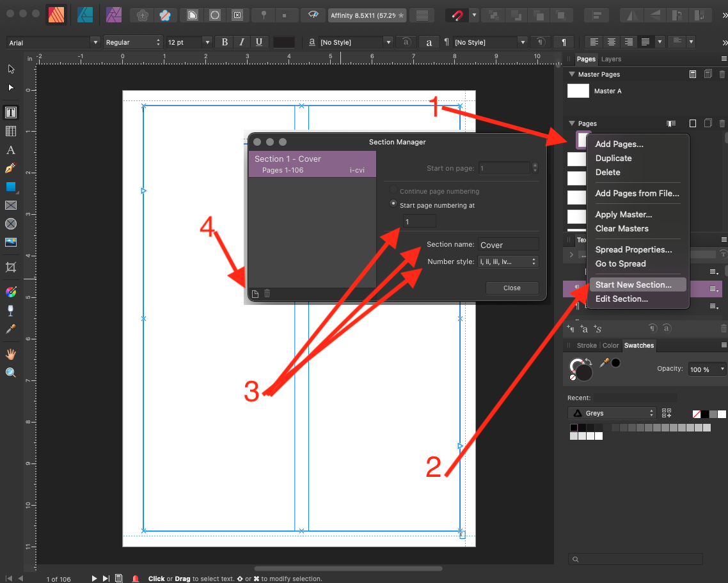Select the Artistic Text tool

pyautogui.click(x=11, y=150)
